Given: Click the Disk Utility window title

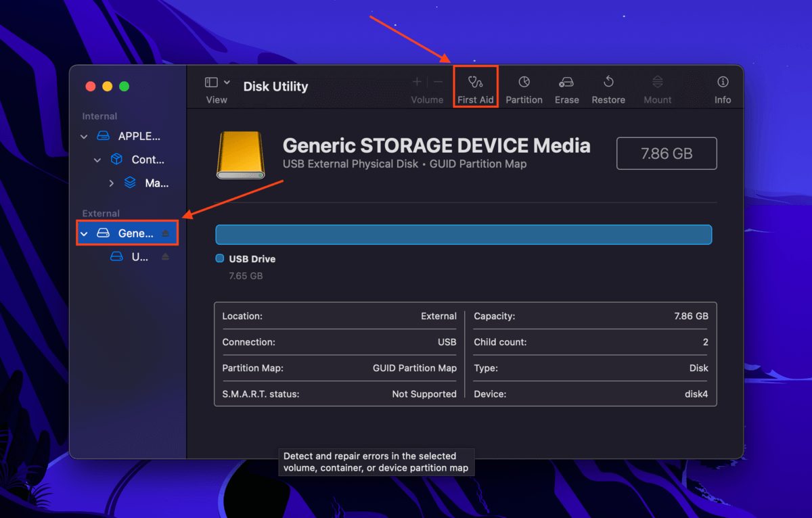Looking at the screenshot, I should pyautogui.click(x=275, y=87).
